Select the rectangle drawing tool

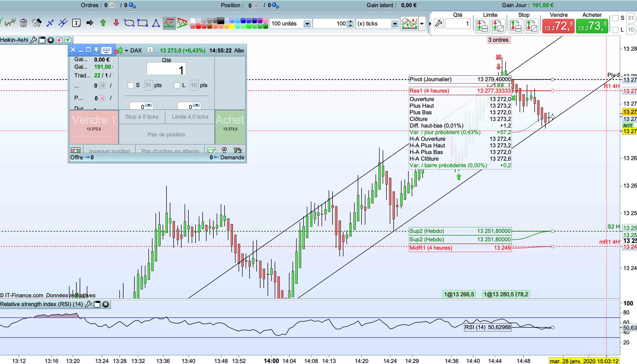(x=143, y=23)
